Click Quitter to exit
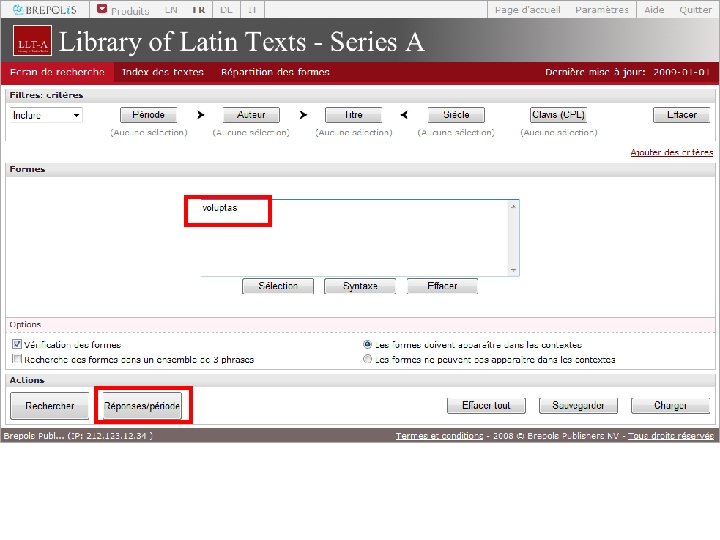The height and width of the screenshot is (540, 720). [696, 10]
